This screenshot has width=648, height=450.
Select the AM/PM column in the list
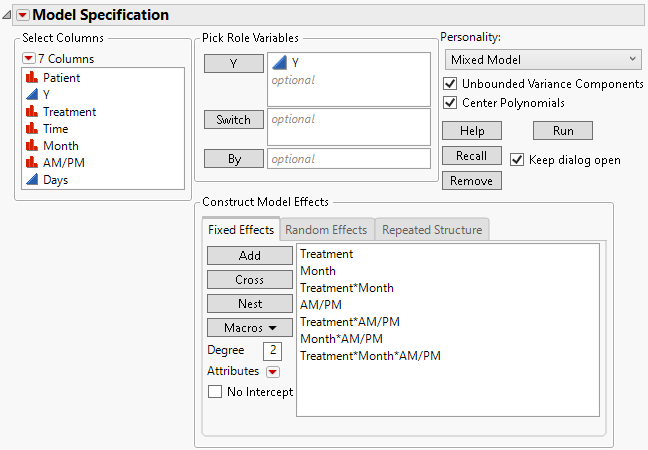tap(62, 163)
